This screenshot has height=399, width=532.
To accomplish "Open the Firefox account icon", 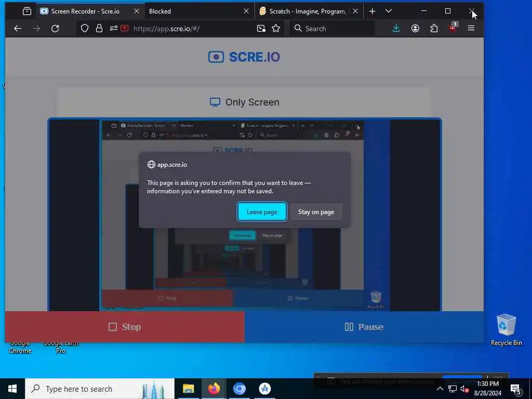I will [x=415, y=29].
